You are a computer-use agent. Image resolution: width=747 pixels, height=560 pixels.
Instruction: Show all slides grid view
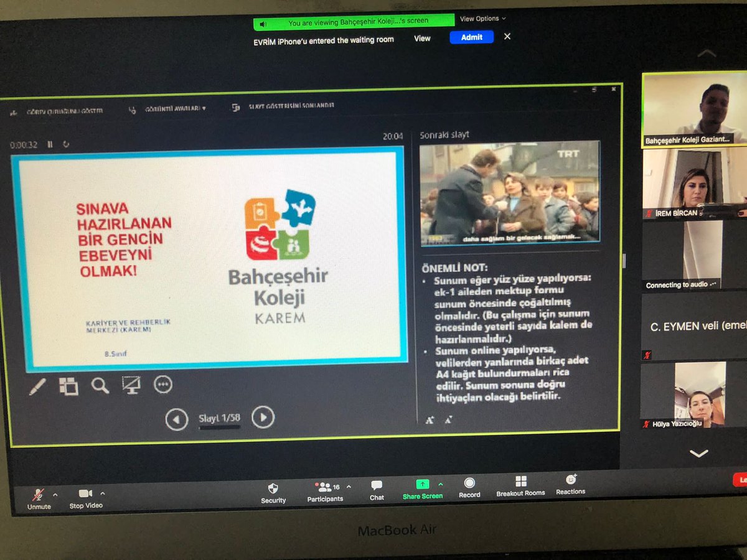pos(68,386)
